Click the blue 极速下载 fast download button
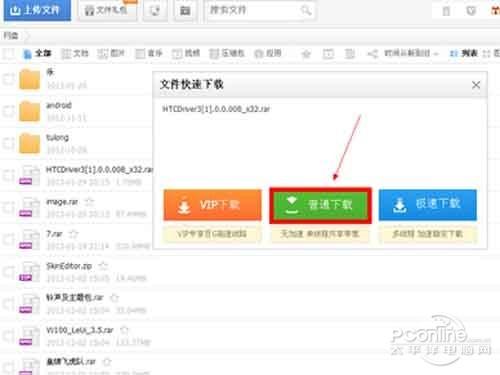Image resolution: width=500 pixels, height=375 pixels. tap(428, 205)
